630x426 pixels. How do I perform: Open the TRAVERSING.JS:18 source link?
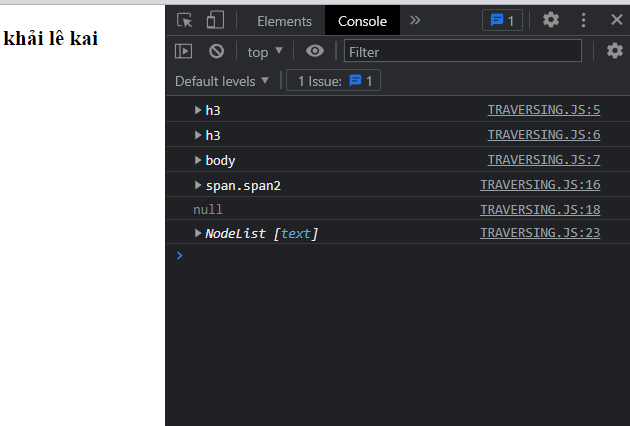[x=540, y=209]
